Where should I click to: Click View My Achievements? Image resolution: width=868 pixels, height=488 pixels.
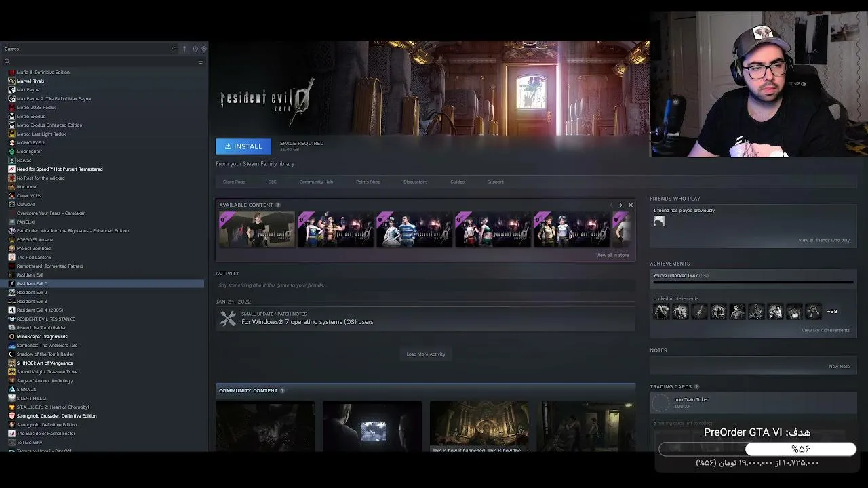point(825,330)
